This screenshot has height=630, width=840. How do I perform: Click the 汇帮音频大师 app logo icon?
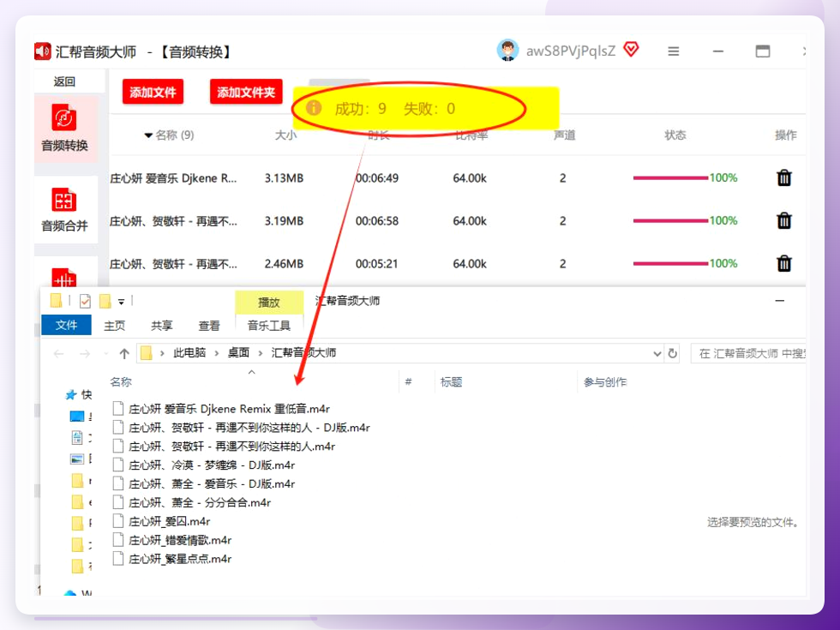[42, 51]
